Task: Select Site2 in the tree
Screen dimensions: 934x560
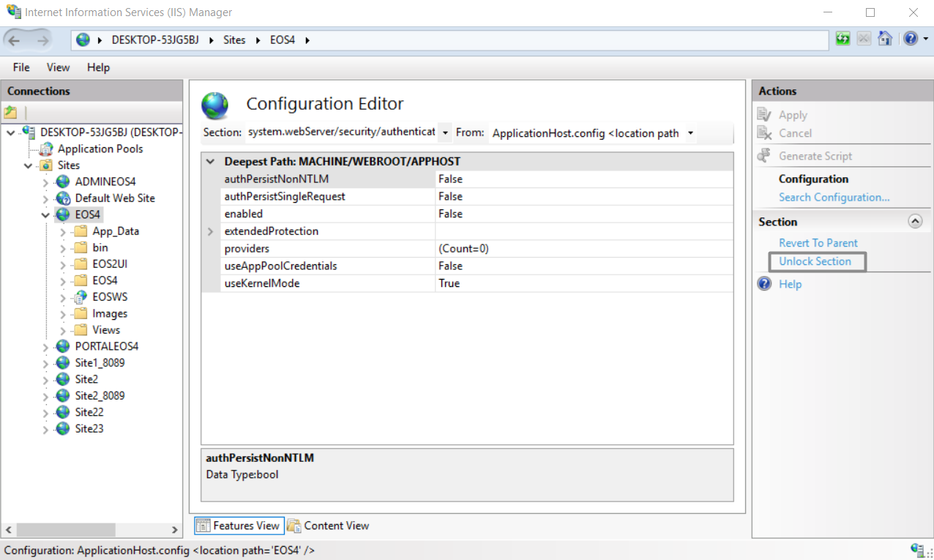Action: pyautogui.click(x=86, y=379)
